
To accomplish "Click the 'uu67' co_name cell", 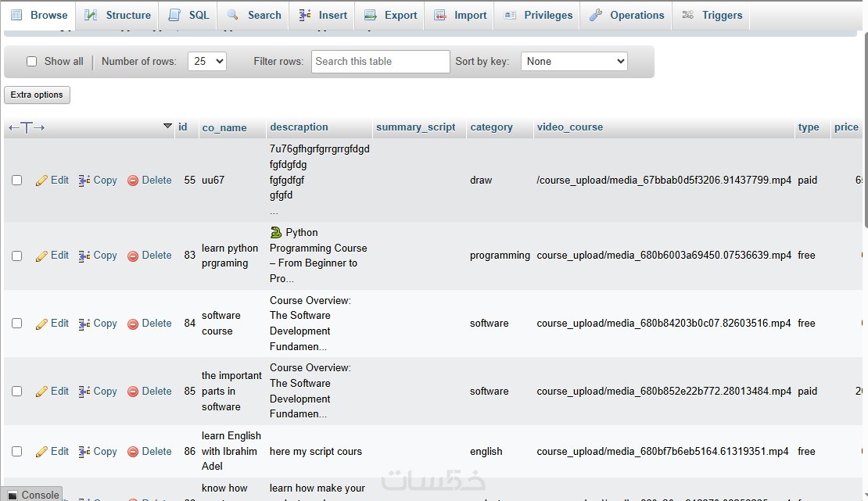I will coord(213,180).
